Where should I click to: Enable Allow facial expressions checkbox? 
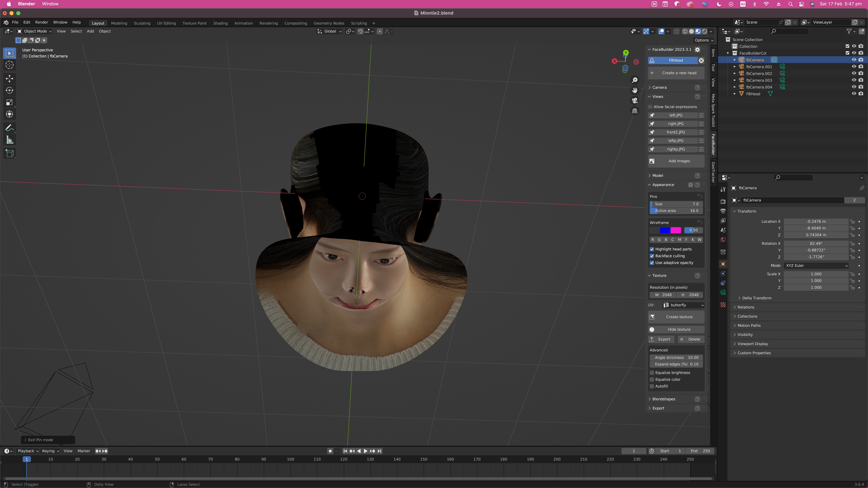pyautogui.click(x=650, y=107)
